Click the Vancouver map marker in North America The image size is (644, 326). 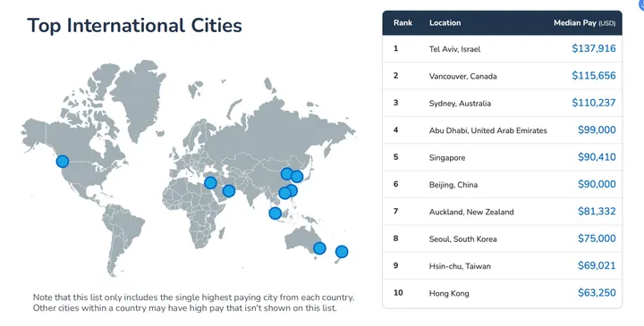click(x=63, y=161)
